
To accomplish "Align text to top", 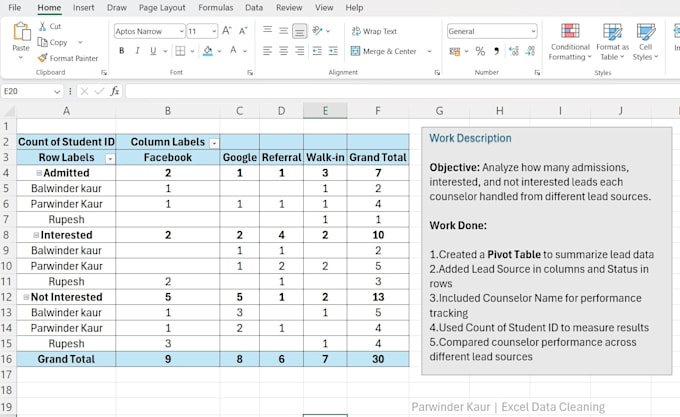I will pos(268,30).
